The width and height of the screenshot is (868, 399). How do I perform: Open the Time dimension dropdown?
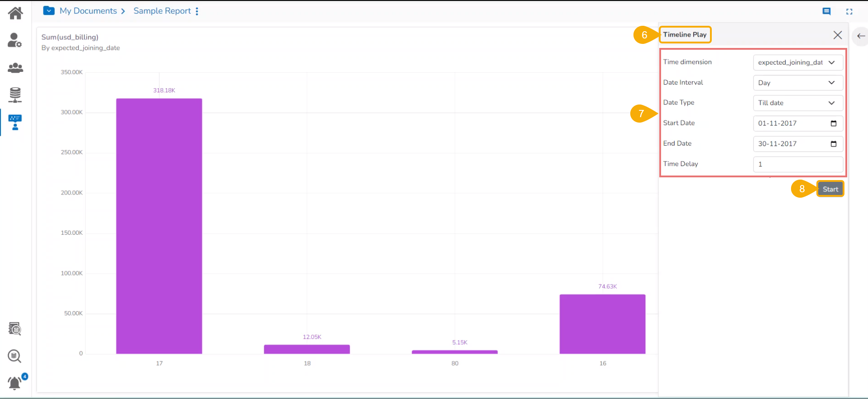pos(798,62)
